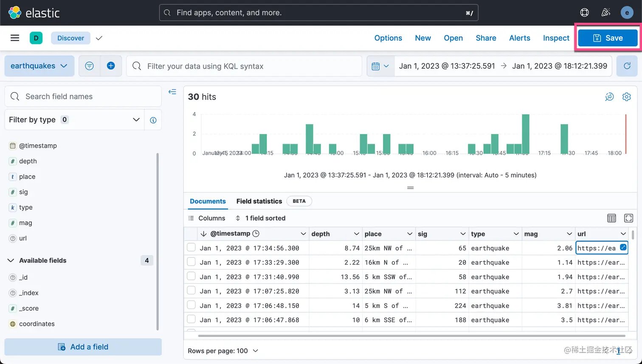Open place column header menu

coord(409,234)
